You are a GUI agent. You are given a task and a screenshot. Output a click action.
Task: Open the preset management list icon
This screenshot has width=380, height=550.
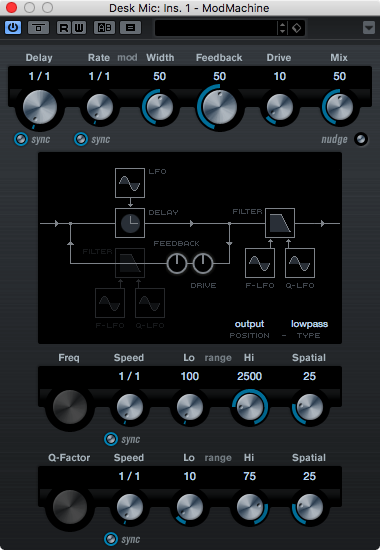tap(131, 28)
